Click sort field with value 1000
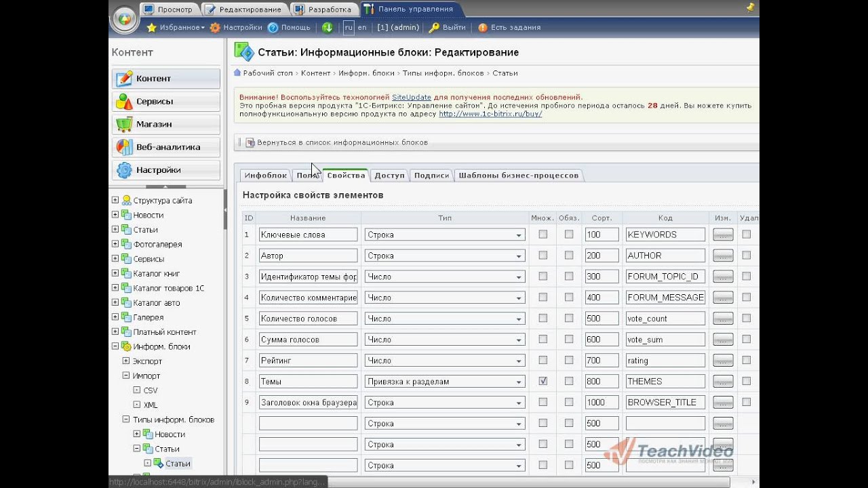The height and width of the screenshot is (488, 868). tap(601, 403)
